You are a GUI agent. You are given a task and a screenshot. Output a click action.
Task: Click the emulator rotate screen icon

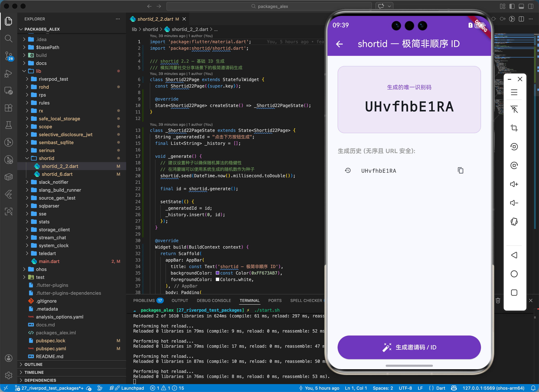[514, 222]
